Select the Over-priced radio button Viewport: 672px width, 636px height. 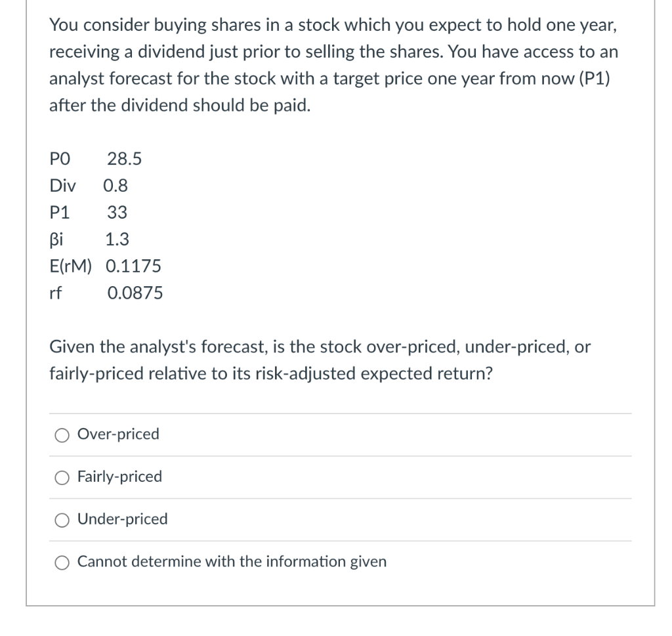(x=62, y=435)
